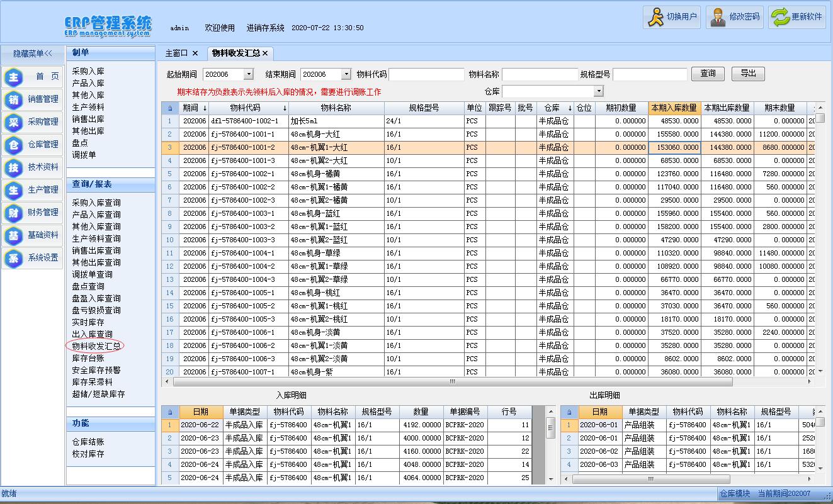
Task: Expand the 起始期间 start period dropdown
Action: click(x=248, y=74)
